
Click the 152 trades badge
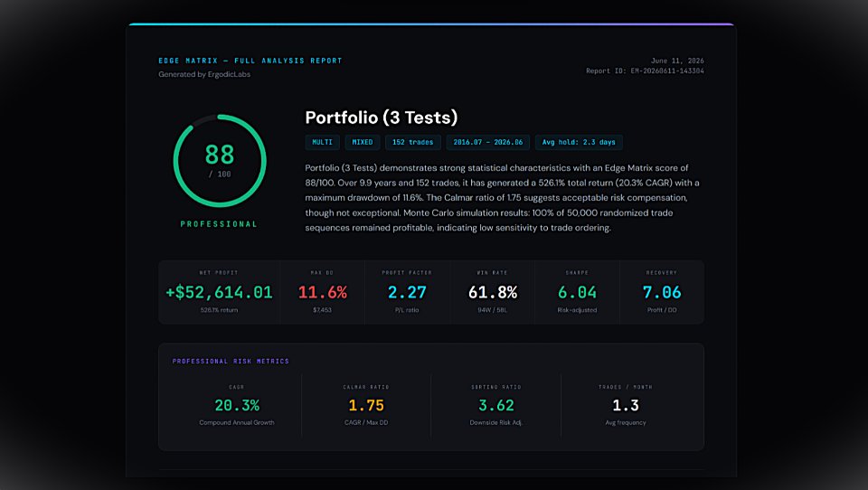pyautogui.click(x=413, y=142)
